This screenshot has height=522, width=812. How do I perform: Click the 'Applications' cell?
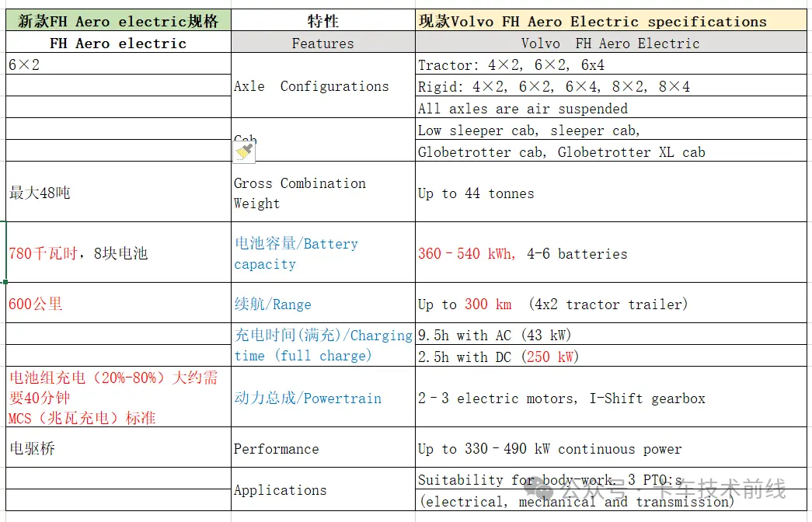[x=323, y=489]
